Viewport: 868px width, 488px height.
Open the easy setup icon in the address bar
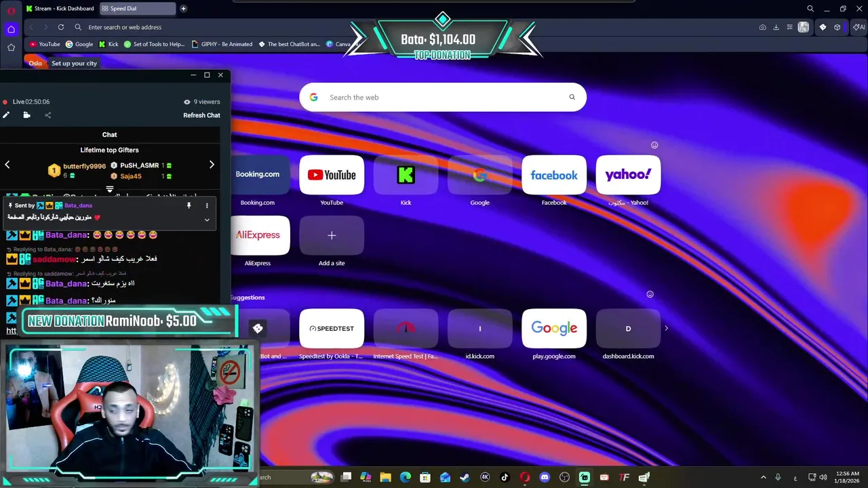(789, 27)
